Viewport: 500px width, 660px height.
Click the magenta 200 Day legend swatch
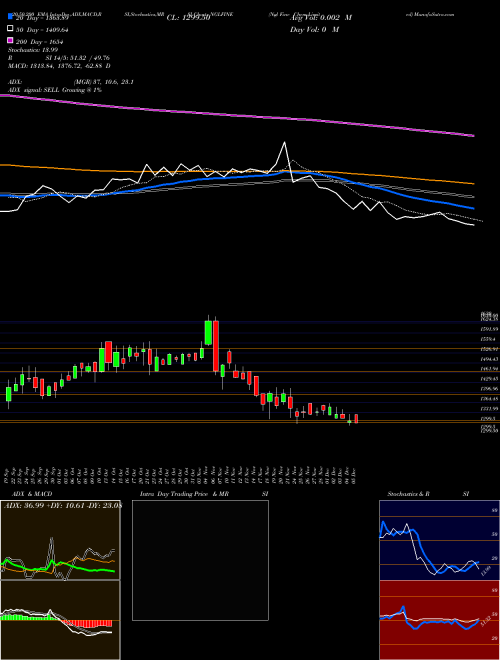(x=10, y=40)
